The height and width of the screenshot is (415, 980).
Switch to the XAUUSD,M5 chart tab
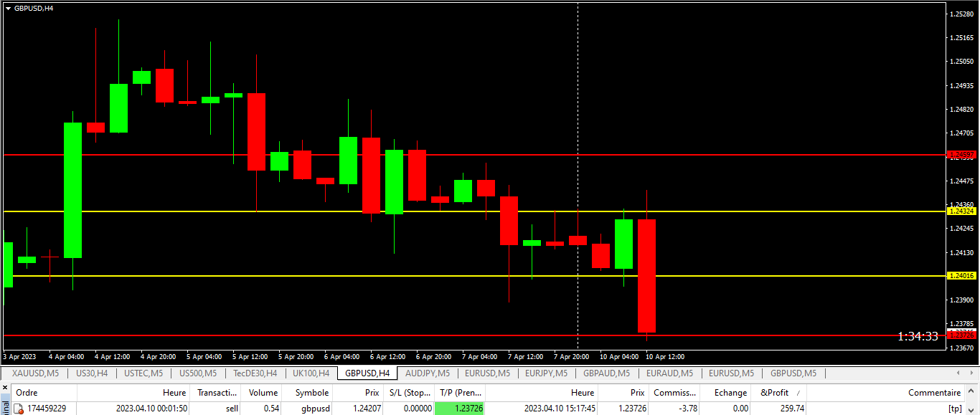pyautogui.click(x=36, y=373)
